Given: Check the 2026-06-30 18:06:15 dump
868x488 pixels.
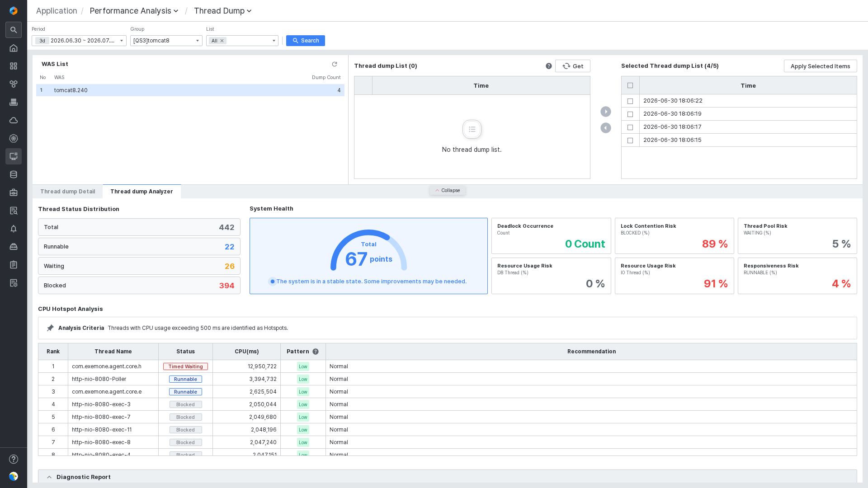Looking at the screenshot, I should [x=630, y=141].
